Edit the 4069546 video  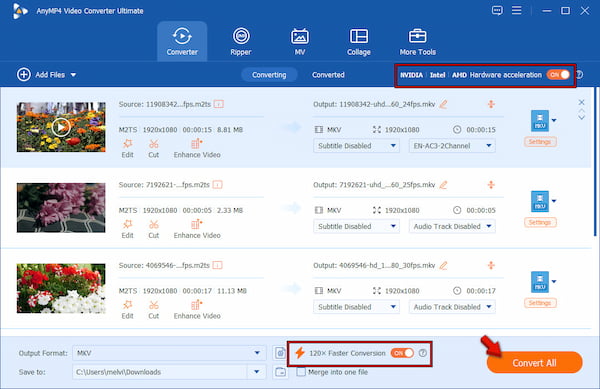(x=127, y=310)
